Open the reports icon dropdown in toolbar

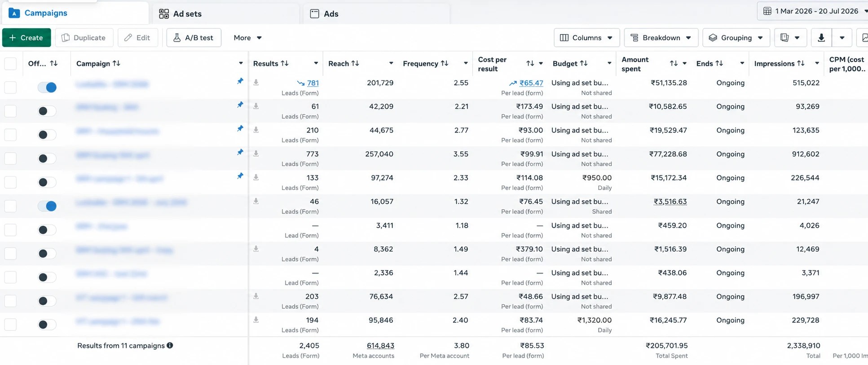(x=790, y=38)
